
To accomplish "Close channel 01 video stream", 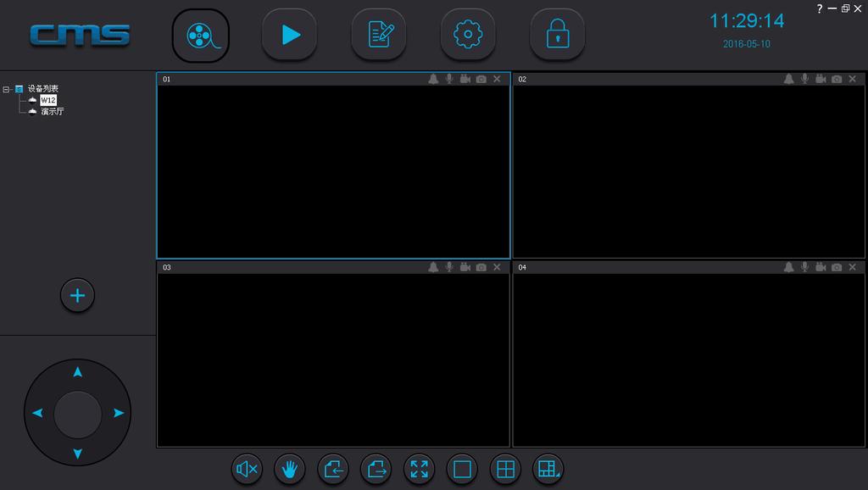I will pos(497,79).
